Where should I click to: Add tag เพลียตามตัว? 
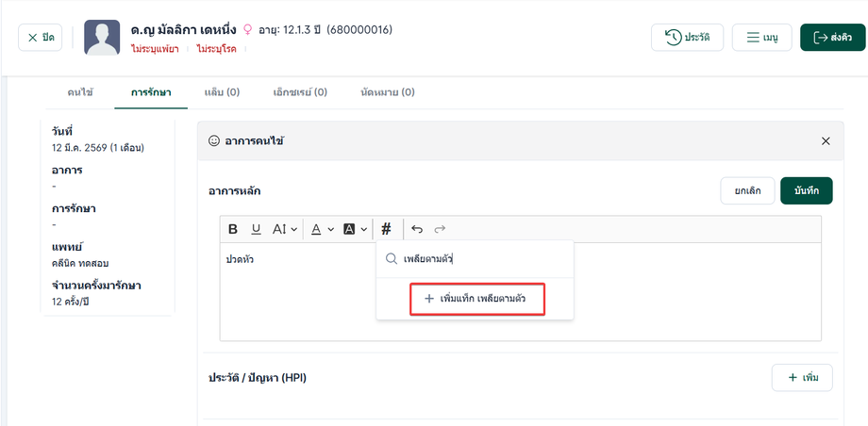477,300
